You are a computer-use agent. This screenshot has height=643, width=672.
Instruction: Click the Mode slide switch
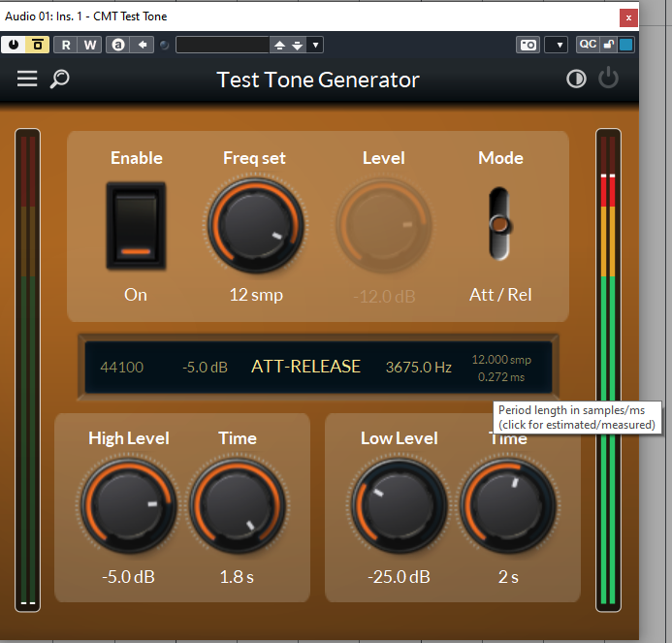499,224
